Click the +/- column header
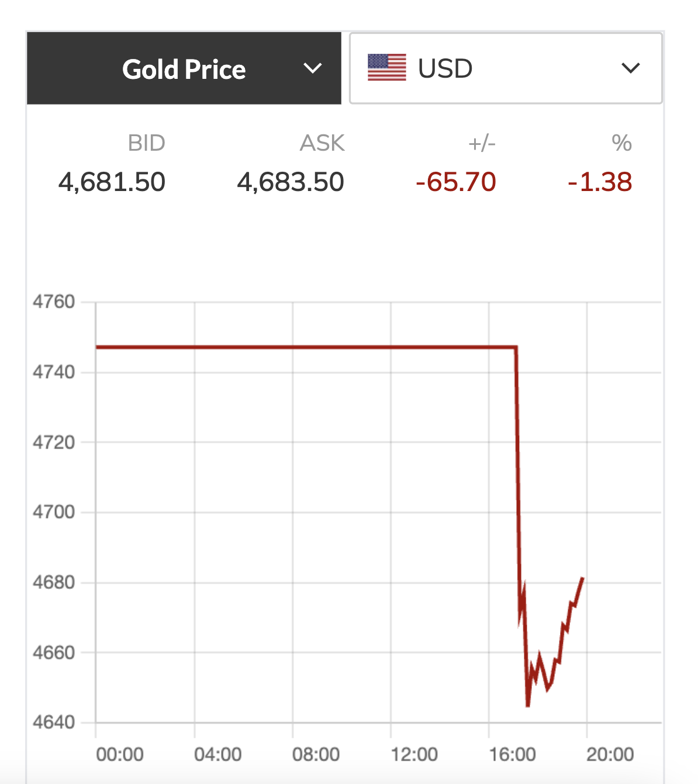The width and height of the screenshot is (698, 784). [x=482, y=143]
